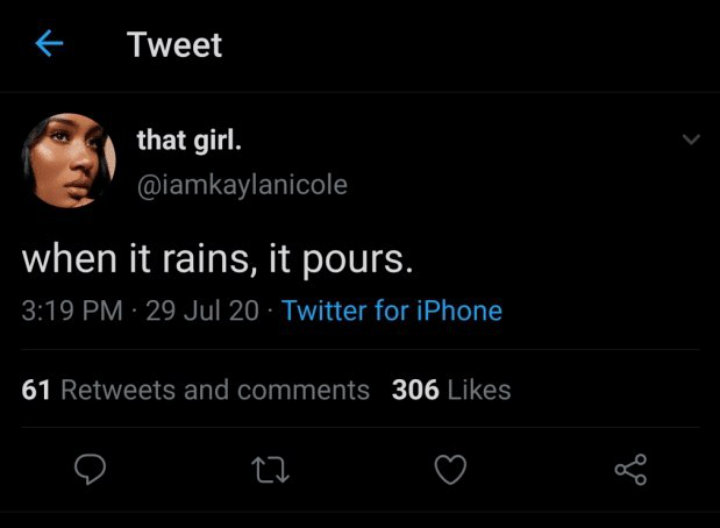Go back using the blue arrow
This screenshot has height=528, width=720.
coord(49,44)
